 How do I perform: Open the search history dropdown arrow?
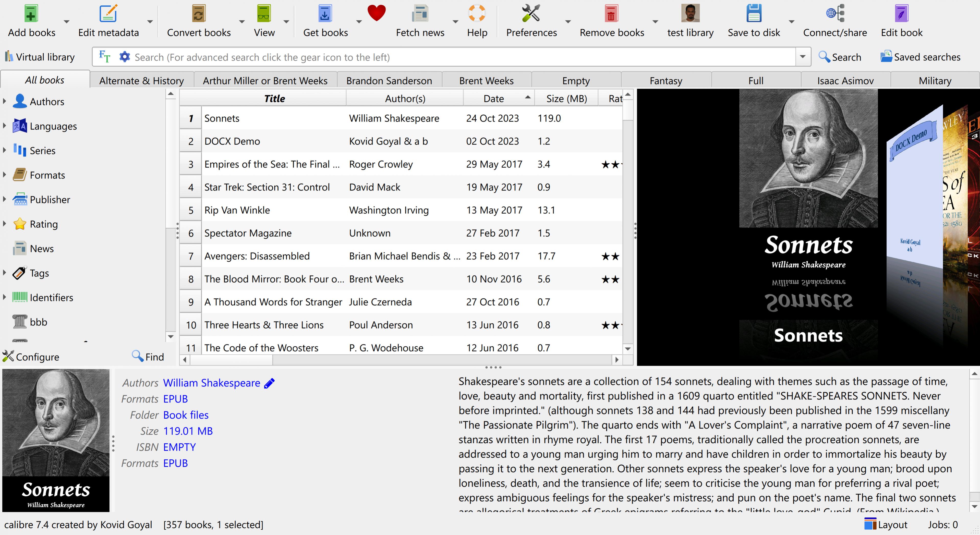coord(802,57)
